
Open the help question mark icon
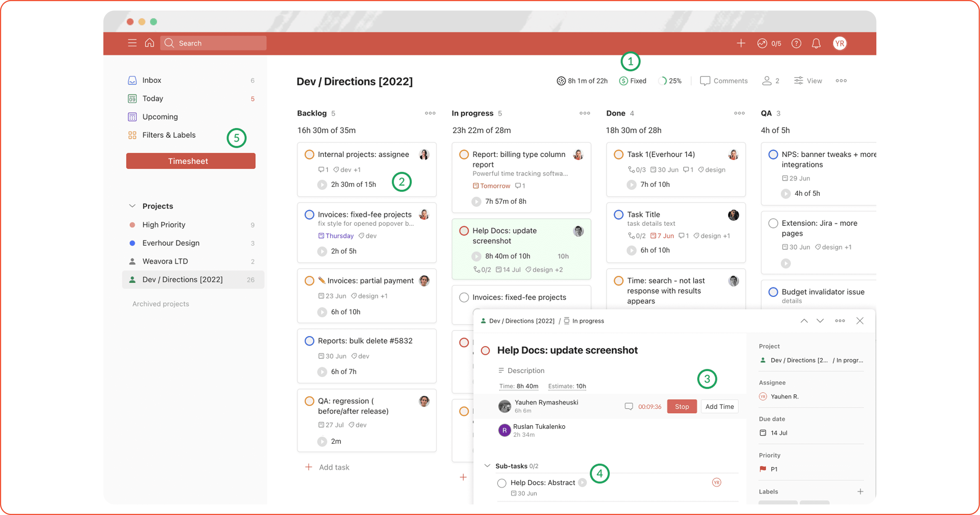[x=796, y=43]
